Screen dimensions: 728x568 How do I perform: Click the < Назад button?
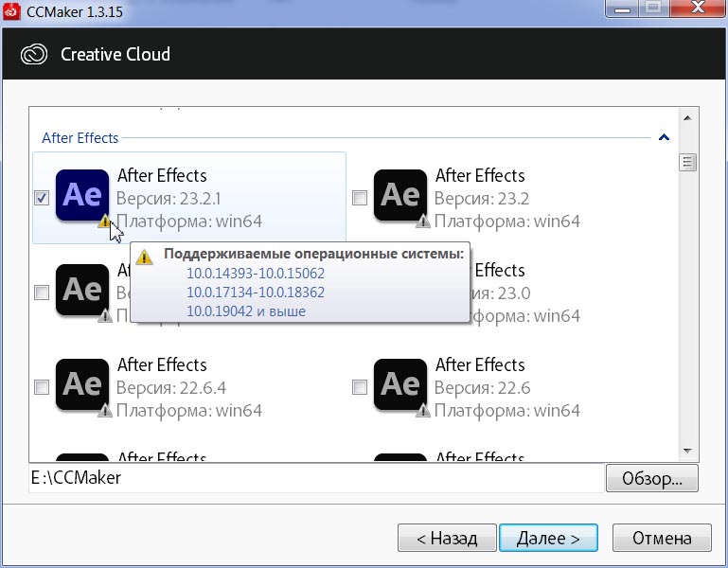coord(447,538)
